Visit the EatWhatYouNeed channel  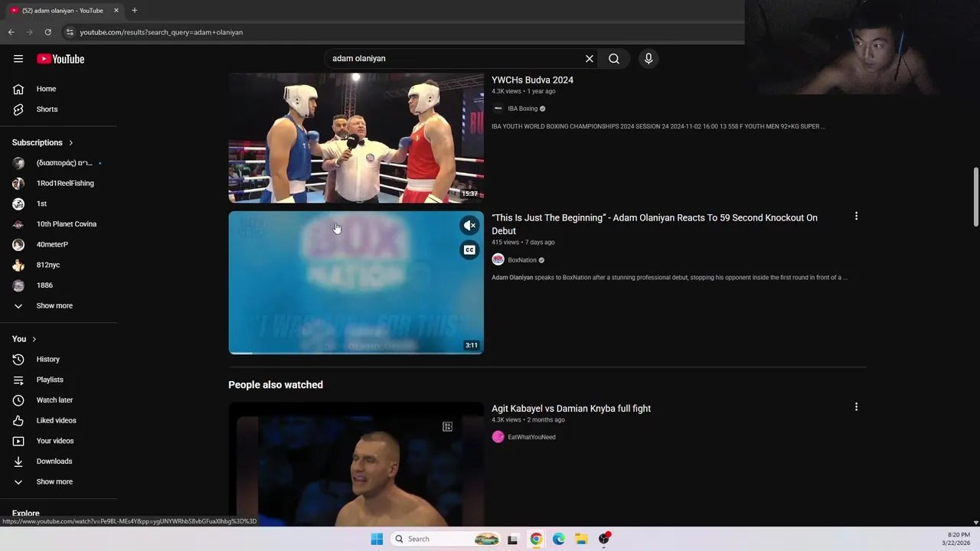[531, 437]
